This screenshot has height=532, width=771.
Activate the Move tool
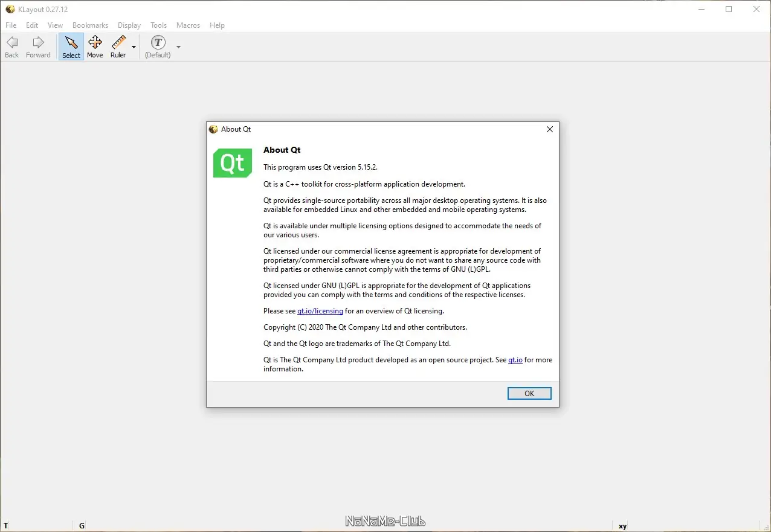(x=95, y=46)
